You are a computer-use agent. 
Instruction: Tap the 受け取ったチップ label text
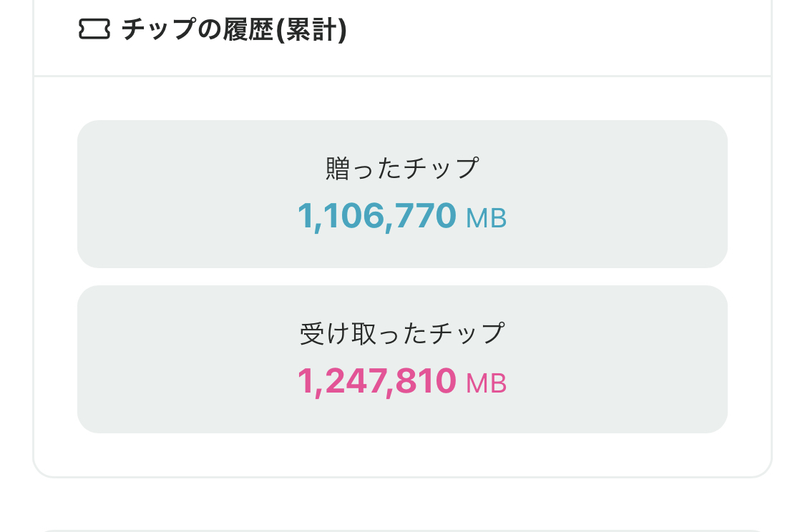[402, 334]
